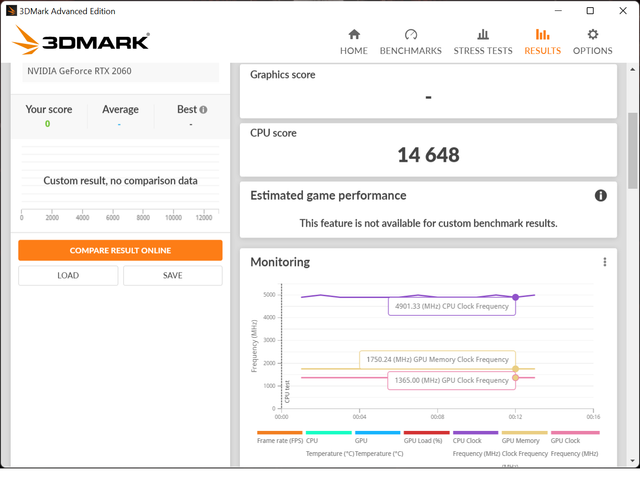Screen dimensions: 640x477
Task: Click the 4901.33 MHz CPU Clock tooltip
Action: pyautogui.click(x=452, y=306)
